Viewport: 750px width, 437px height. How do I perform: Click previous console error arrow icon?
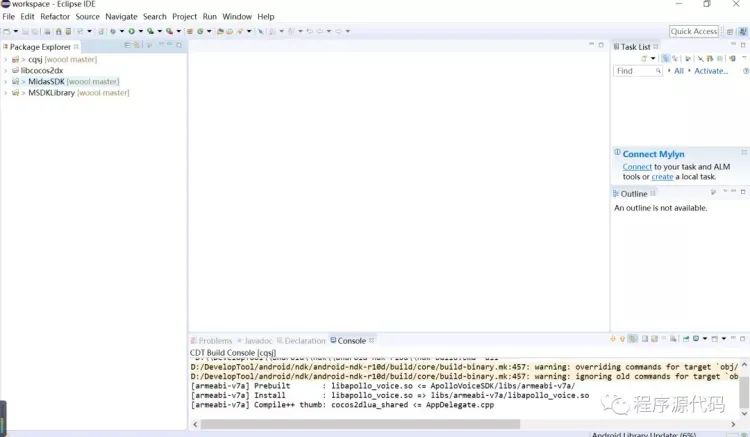(622, 339)
